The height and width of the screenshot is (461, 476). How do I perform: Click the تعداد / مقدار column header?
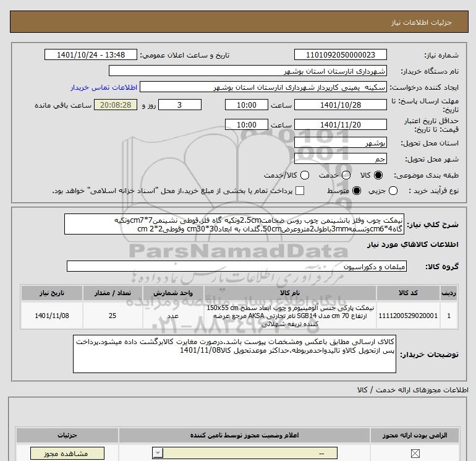click(113, 293)
